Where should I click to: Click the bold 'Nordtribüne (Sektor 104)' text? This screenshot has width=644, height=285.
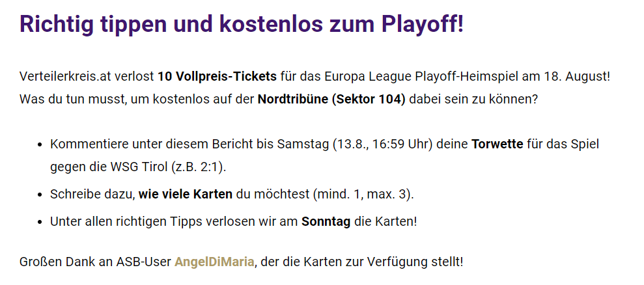331,100
